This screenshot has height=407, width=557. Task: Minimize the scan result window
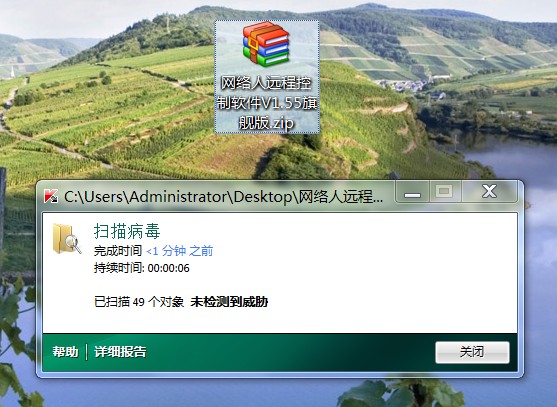tap(412, 192)
